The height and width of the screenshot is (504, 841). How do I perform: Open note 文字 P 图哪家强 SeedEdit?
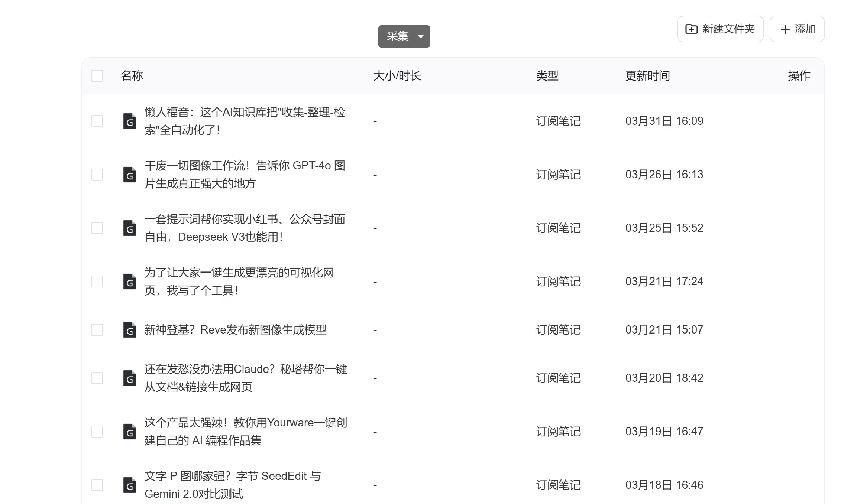click(x=233, y=485)
